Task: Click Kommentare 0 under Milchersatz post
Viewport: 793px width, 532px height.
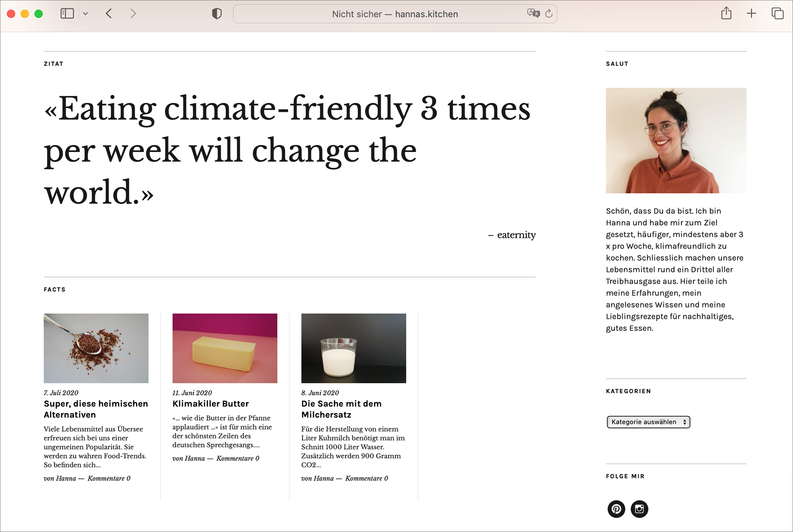Action: [x=367, y=478]
